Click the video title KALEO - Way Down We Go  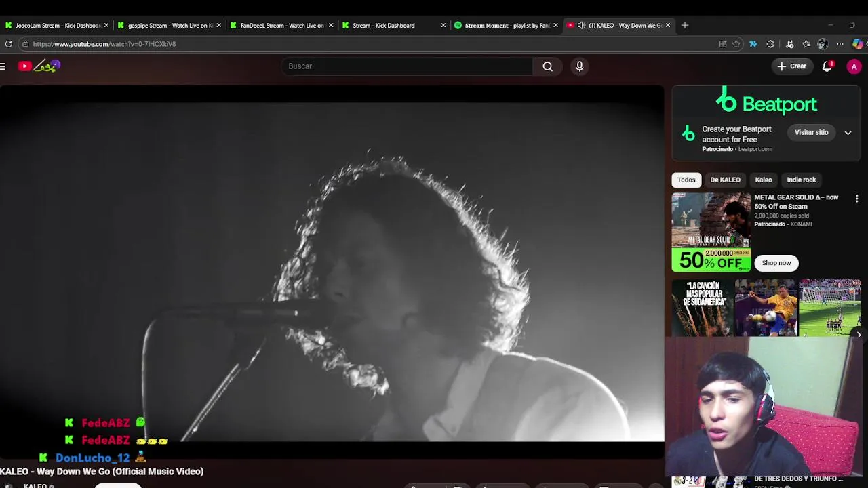click(x=102, y=471)
